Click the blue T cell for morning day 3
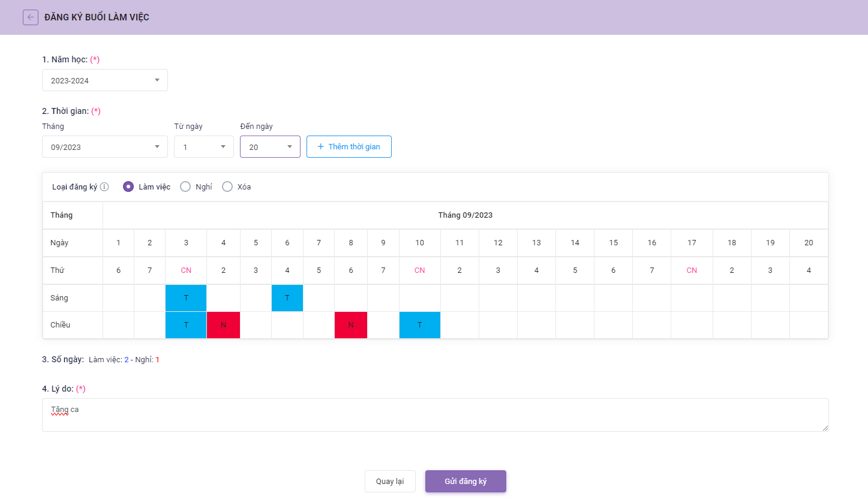The image size is (868, 499). coord(186,298)
